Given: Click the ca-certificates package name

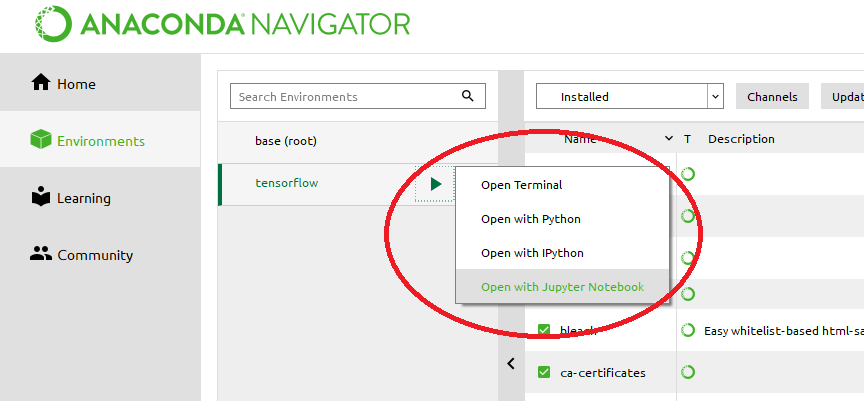Looking at the screenshot, I should [603, 373].
